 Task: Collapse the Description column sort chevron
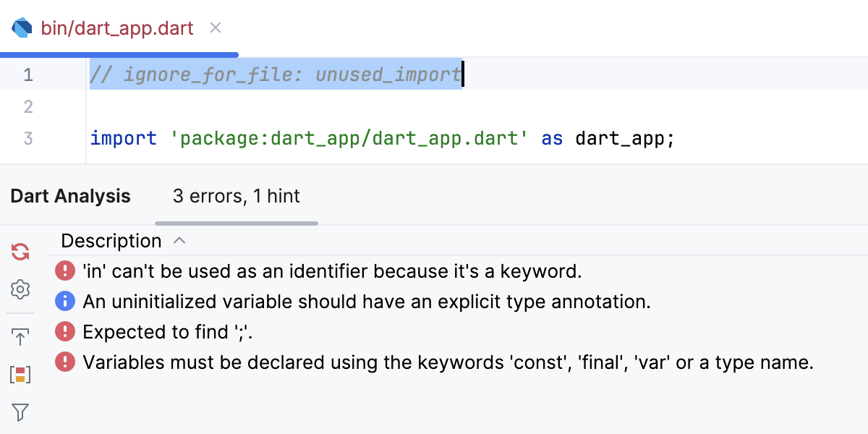179,240
